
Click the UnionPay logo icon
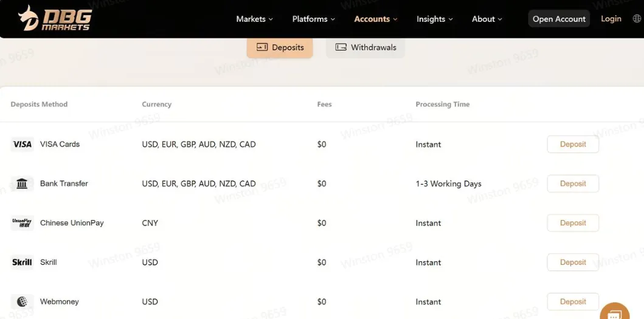point(22,224)
